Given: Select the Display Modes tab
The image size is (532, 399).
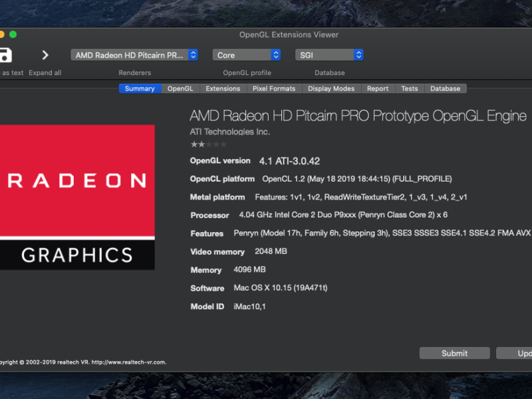Looking at the screenshot, I should (x=332, y=88).
